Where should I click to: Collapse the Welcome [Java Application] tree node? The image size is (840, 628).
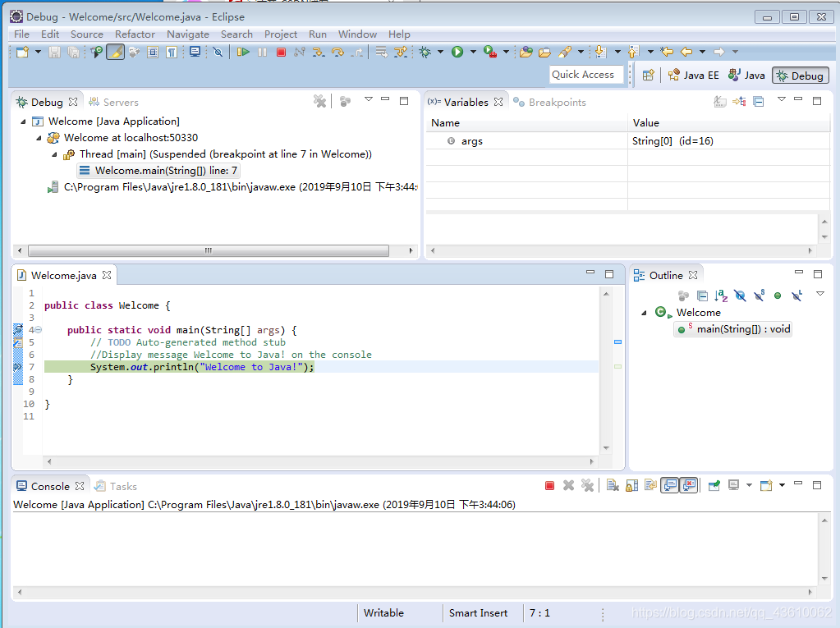[23, 121]
